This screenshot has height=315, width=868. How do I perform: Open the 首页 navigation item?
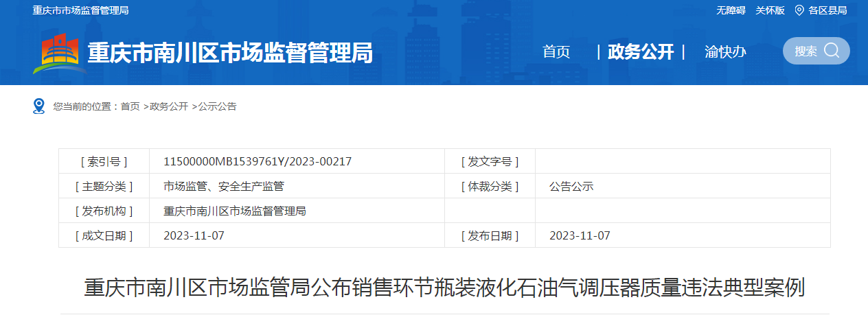click(x=556, y=51)
